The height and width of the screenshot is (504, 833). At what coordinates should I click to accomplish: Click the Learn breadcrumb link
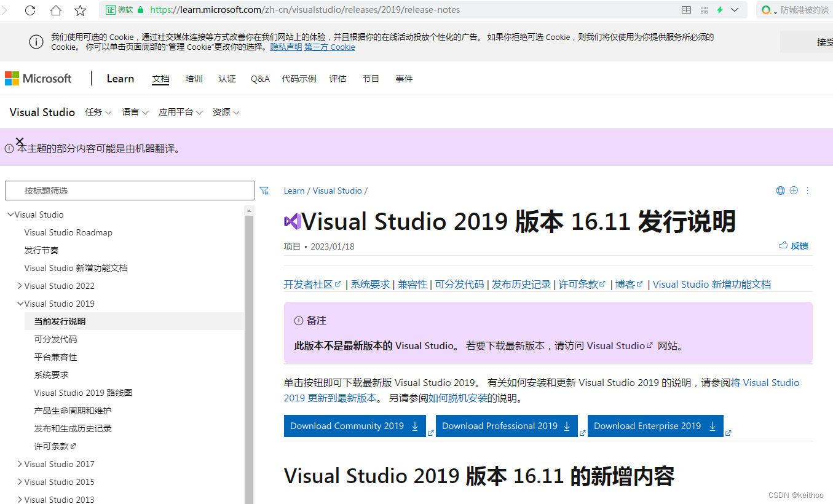tap(294, 191)
